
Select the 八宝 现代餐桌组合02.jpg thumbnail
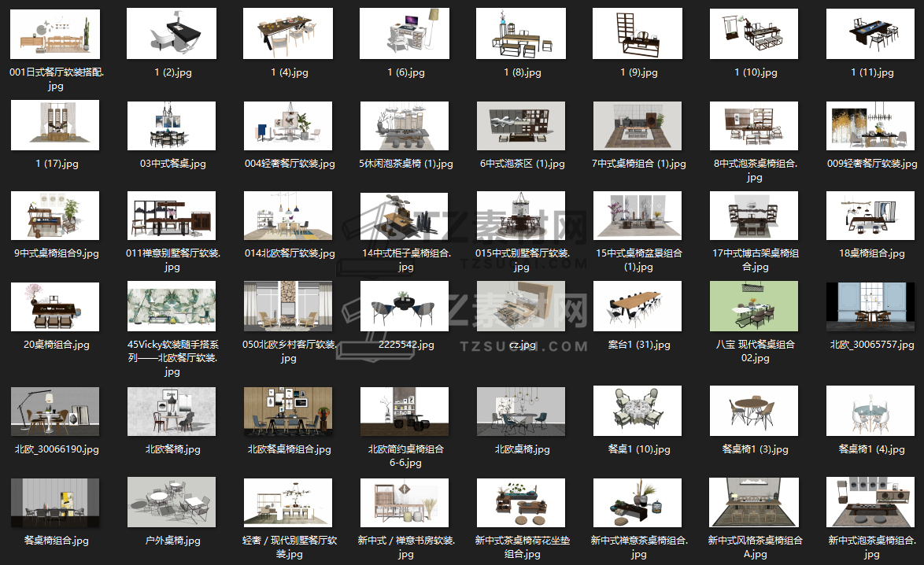click(754, 306)
